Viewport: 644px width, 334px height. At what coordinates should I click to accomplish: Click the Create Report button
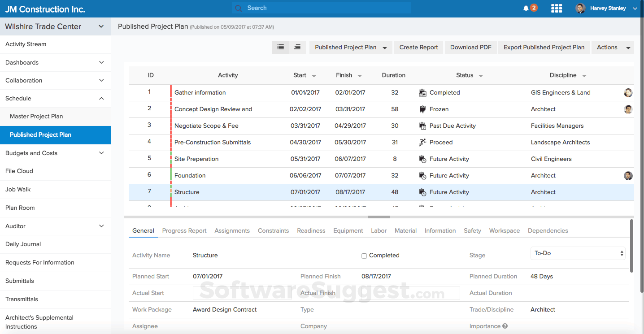(418, 48)
